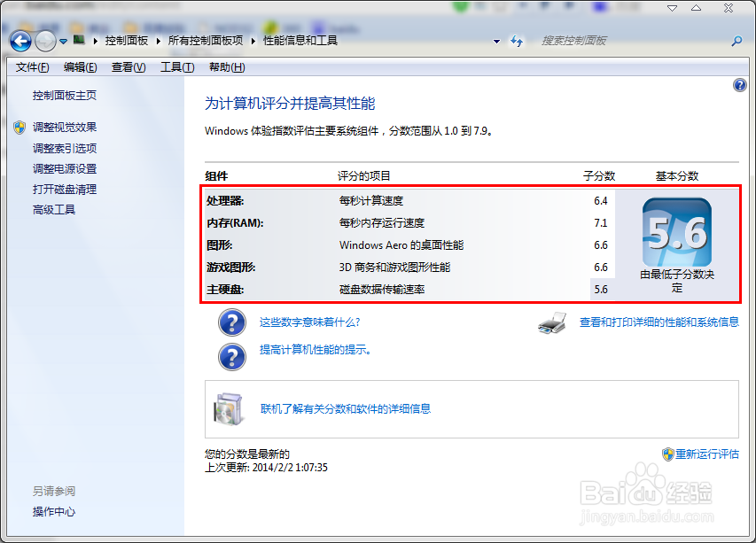
Task: Click the question bubble beside 这些数字意味着什么
Action: [x=231, y=322]
